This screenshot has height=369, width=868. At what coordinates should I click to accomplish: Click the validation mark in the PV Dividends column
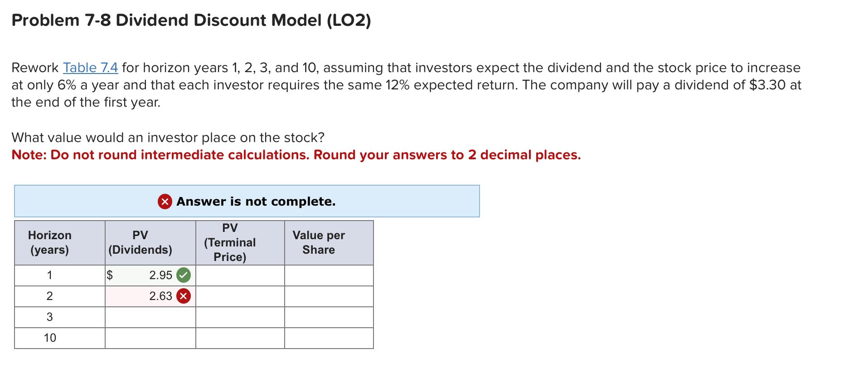pos(183,275)
